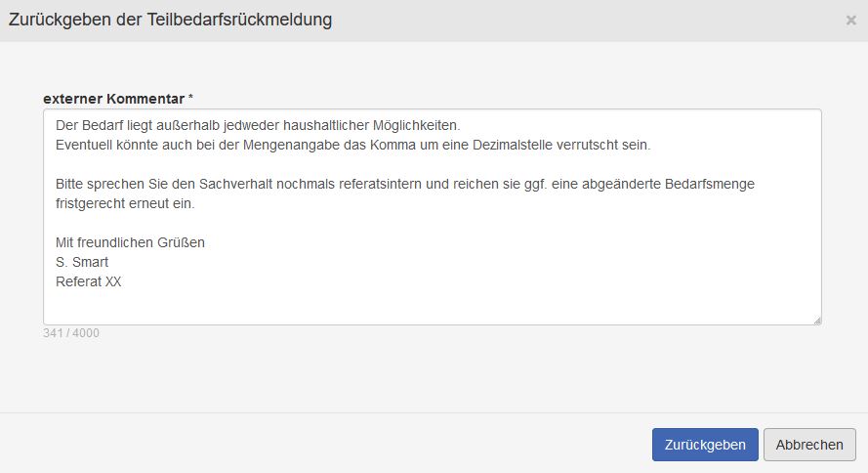The width and height of the screenshot is (868, 473).
Task: Cancel via the Abbrechen button
Action: tap(809, 445)
